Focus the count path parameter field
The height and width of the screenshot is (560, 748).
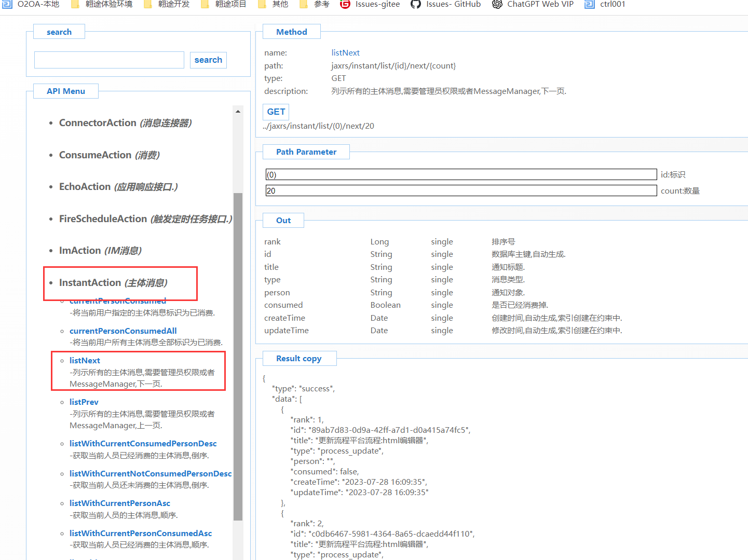point(461,191)
